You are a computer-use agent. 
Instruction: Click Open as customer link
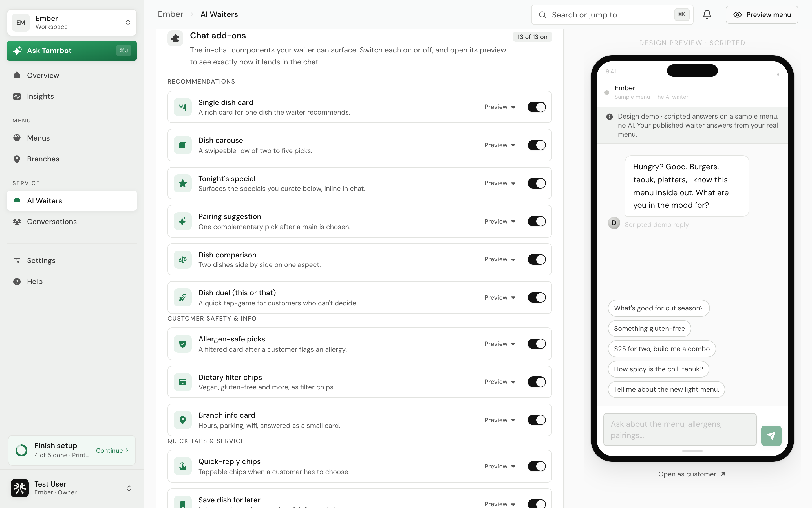(x=692, y=474)
